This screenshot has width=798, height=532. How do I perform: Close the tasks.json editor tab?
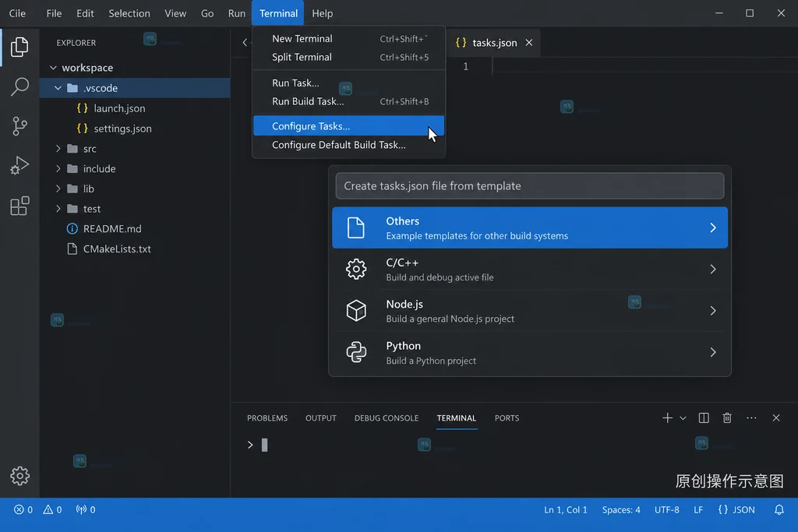[529, 43]
